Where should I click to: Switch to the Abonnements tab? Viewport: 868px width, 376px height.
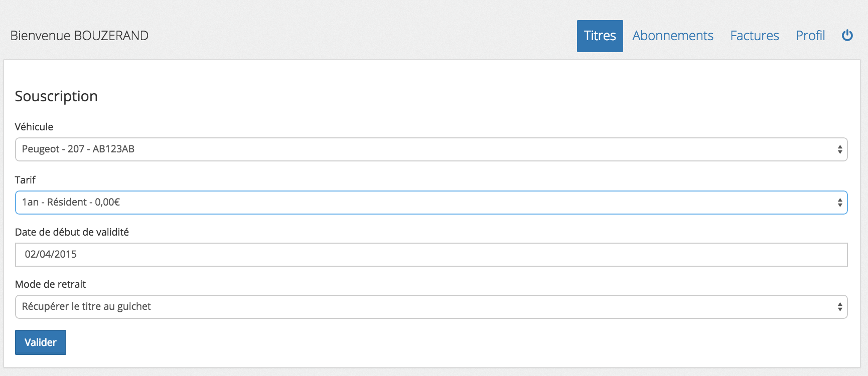[672, 36]
